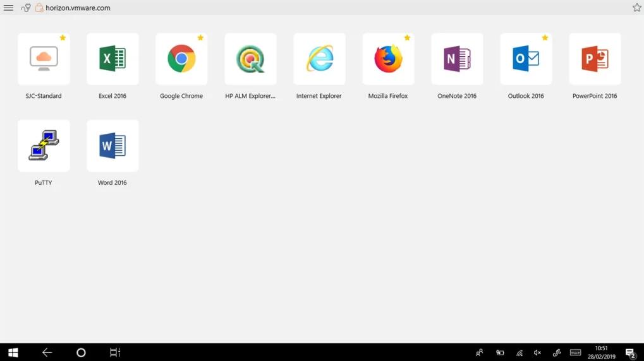Open HP ALM Explorer app

(x=250, y=59)
